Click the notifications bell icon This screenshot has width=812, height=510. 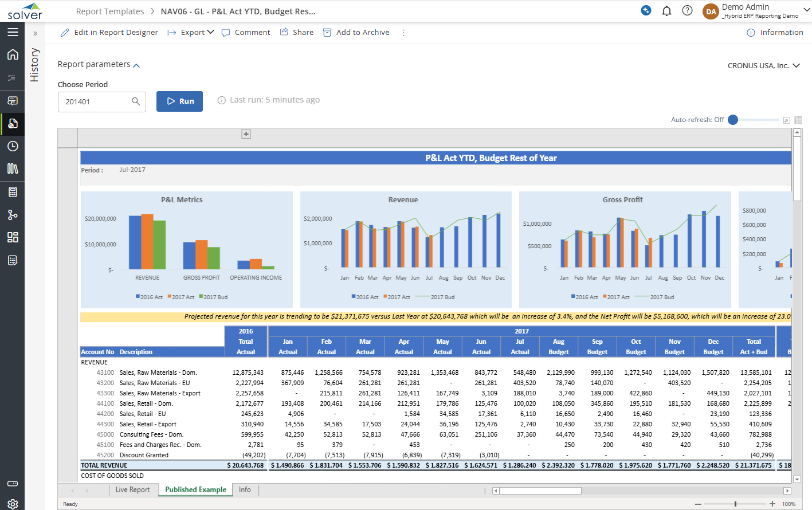click(x=666, y=11)
